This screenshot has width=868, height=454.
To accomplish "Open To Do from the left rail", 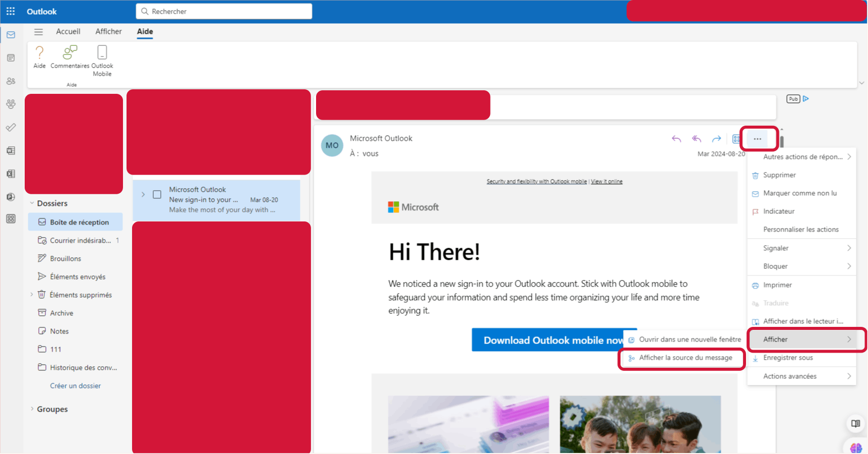I will click(x=11, y=127).
